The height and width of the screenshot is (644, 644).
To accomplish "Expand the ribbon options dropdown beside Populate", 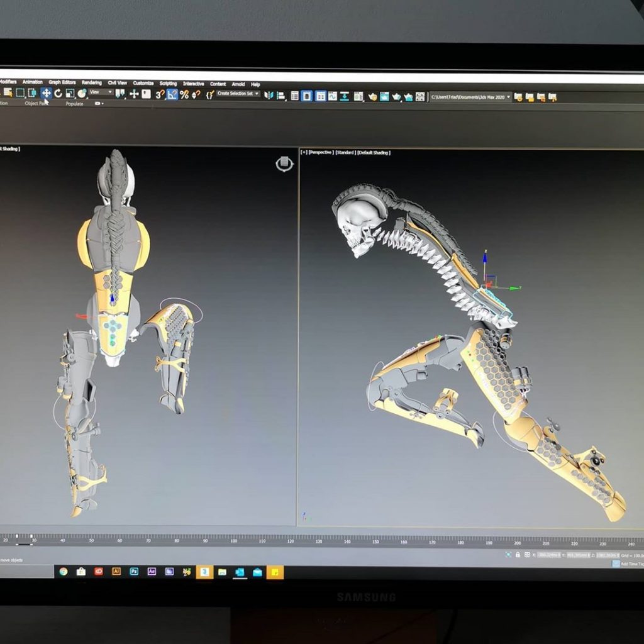I will point(99,104).
